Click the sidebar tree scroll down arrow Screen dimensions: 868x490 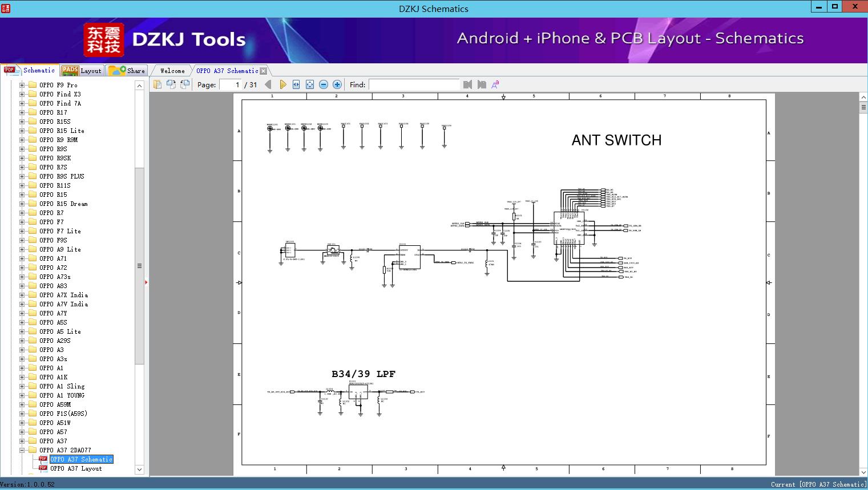139,469
